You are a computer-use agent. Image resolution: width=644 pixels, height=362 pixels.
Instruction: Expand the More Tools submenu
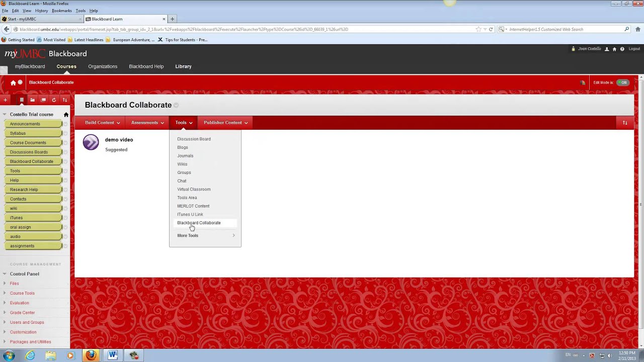click(205, 235)
